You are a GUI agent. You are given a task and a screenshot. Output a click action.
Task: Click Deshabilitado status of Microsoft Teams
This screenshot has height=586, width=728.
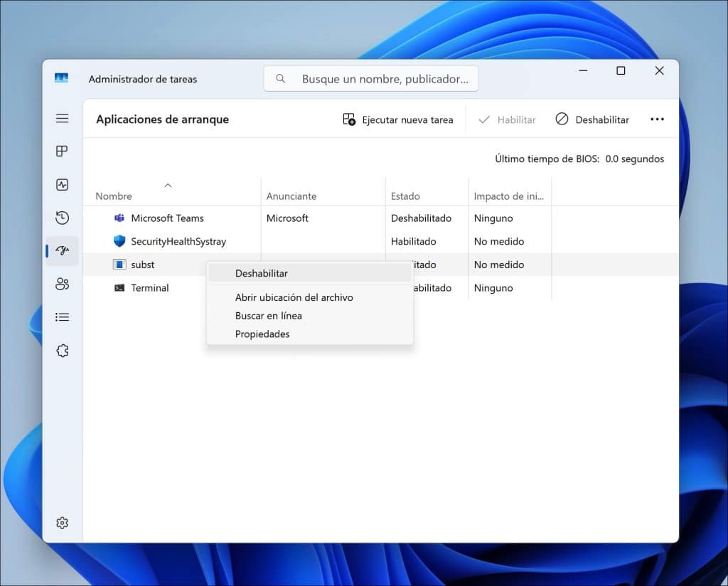pos(421,218)
